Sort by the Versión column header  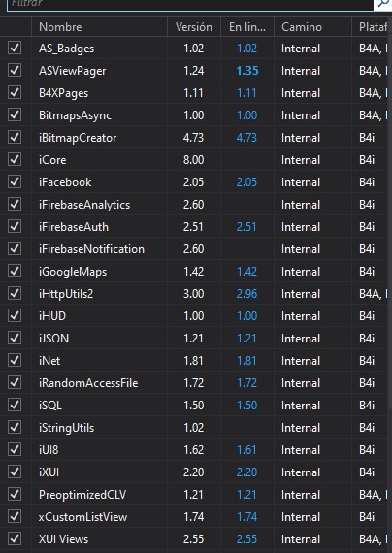pyautogui.click(x=194, y=27)
